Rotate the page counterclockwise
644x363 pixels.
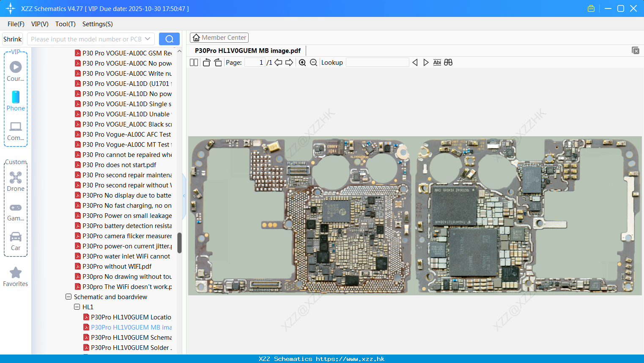[x=206, y=63]
